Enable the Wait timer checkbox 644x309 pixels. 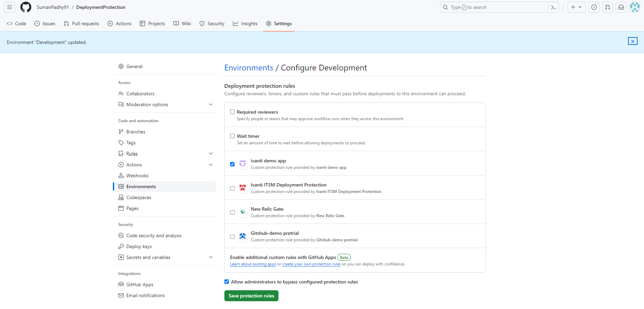233,136
